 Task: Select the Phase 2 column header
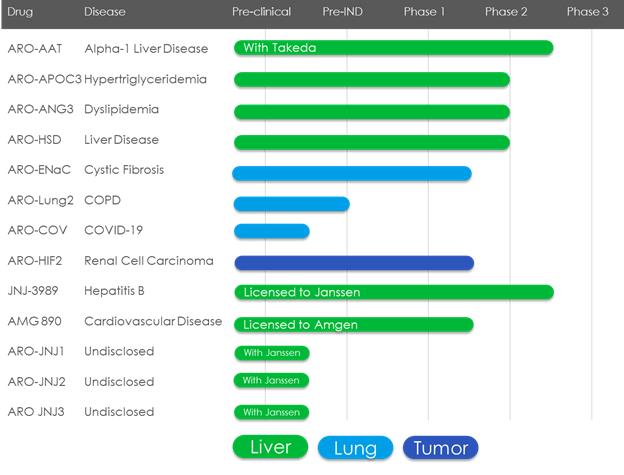click(x=506, y=12)
